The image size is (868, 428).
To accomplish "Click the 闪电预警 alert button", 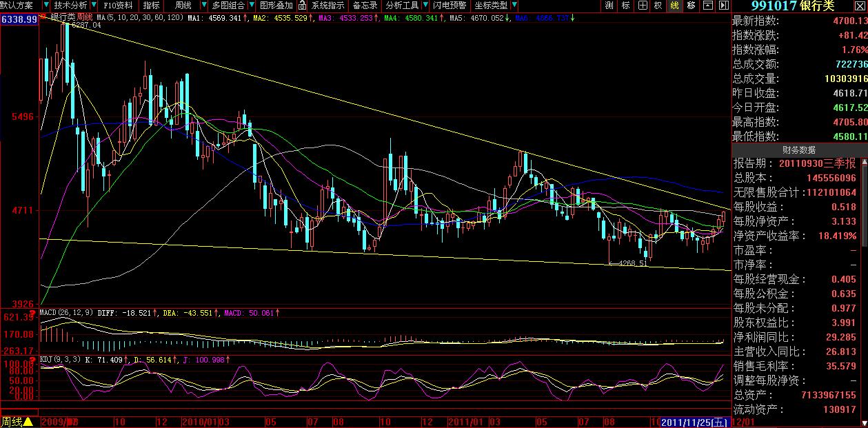I will pyautogui.click(x=450, y=6).
